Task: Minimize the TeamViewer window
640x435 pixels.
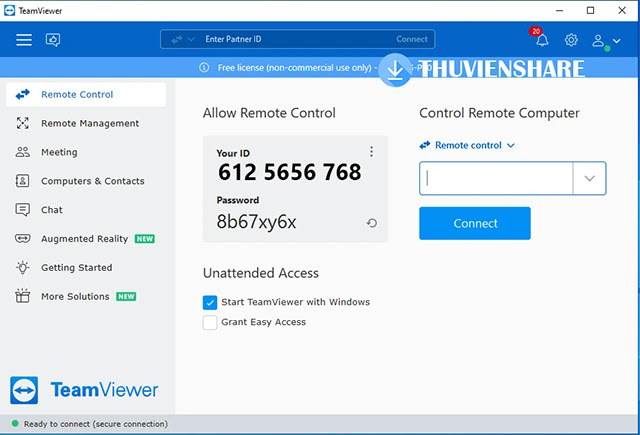Action: tap(560, 11)
